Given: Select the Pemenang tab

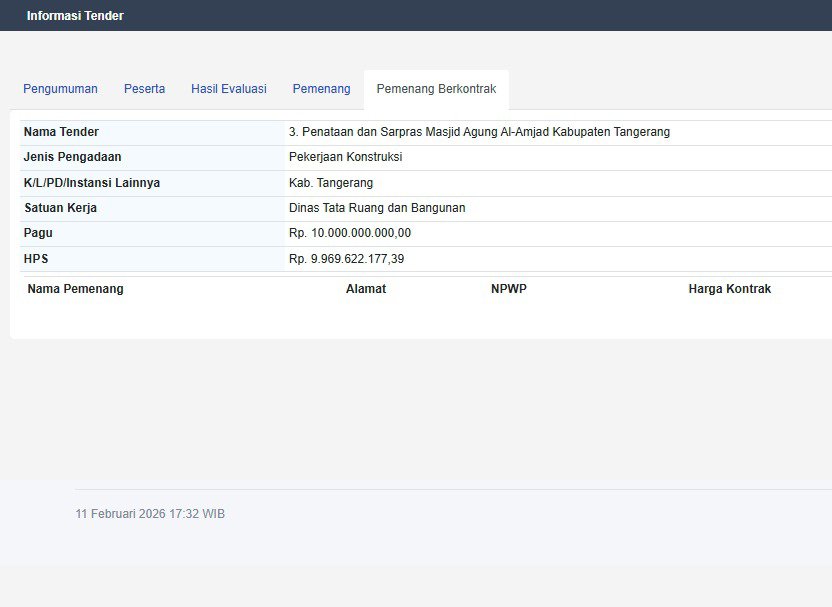Looking at the screenshot, I should click(x=321, y=89).
